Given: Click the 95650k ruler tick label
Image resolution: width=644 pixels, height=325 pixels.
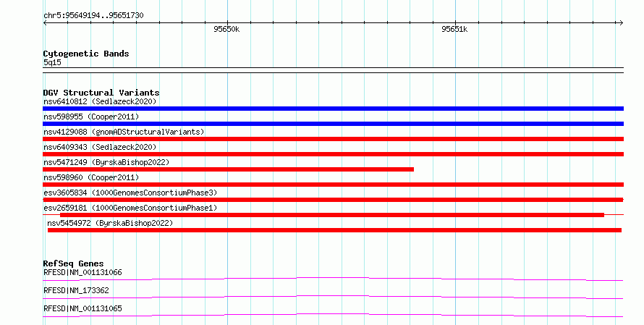Looking at the screenshot, I should 226,29.
